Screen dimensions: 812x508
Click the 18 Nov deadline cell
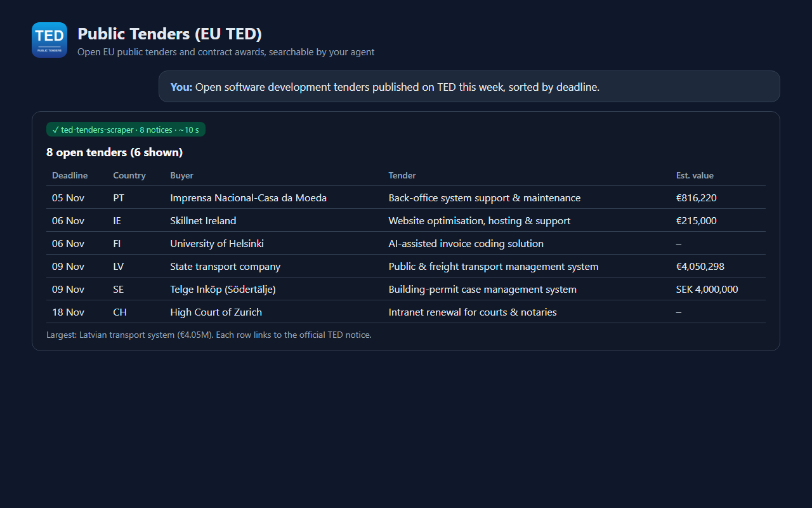tap(68, 312)
